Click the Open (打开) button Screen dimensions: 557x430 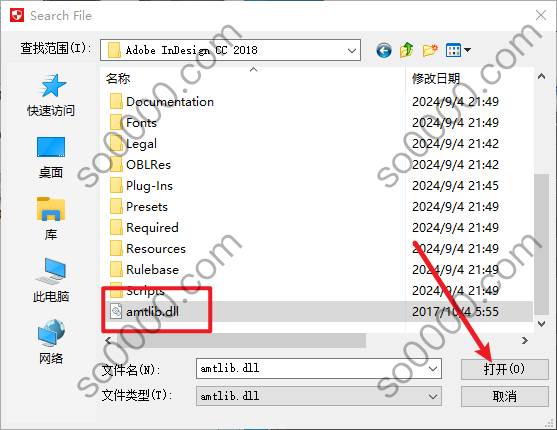click(504, 369)
